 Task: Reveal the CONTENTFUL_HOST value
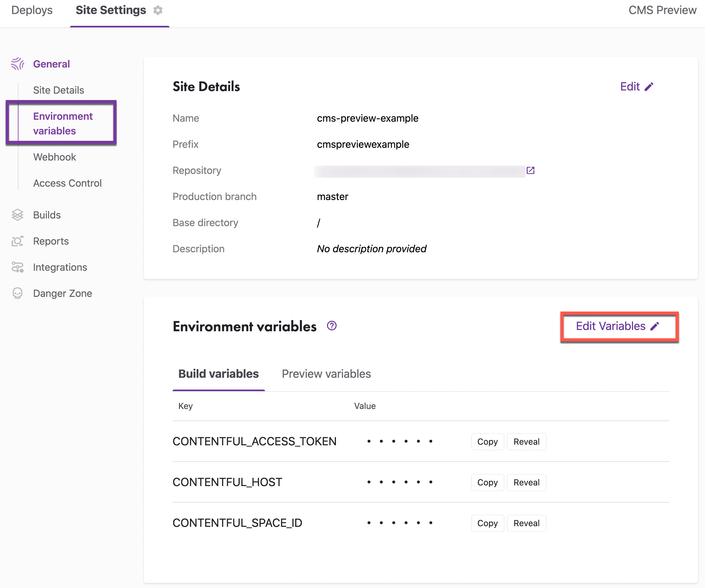click(x=526, y=483)
